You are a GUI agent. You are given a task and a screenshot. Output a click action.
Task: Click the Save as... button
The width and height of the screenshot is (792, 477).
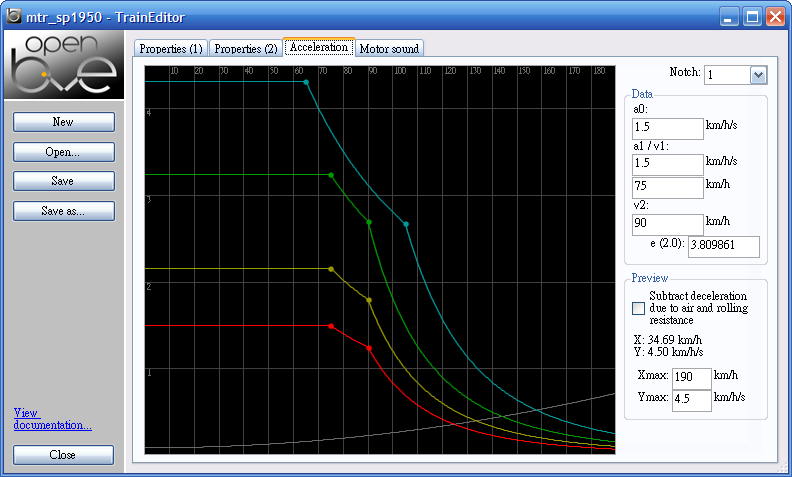(x=64, y=211)
